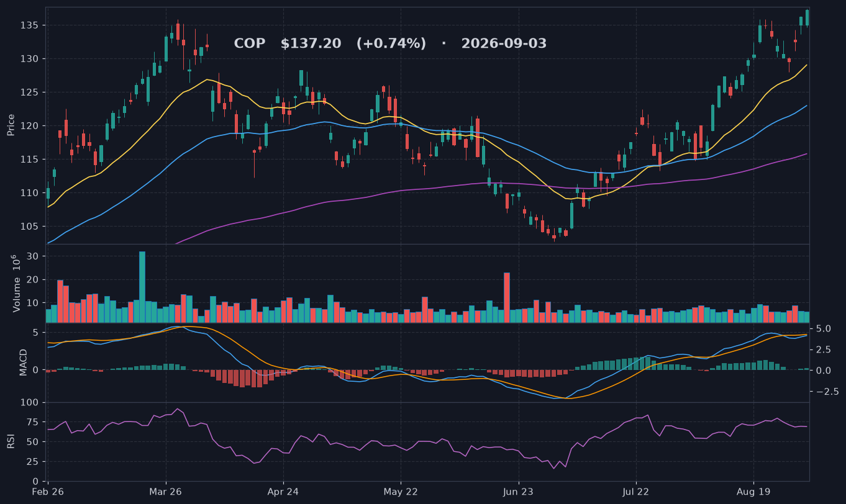Click the 135 tick on the Price axis
846x504 pixels.
click(30, 25)
